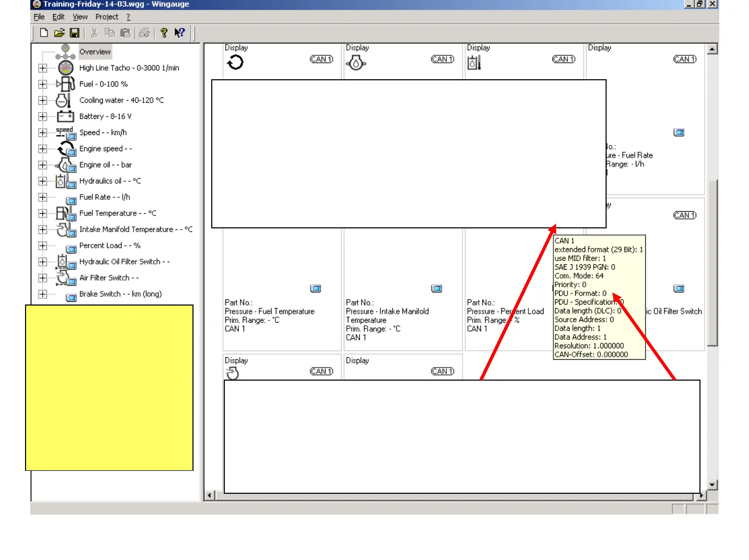Select Air Filter Switch item

[x=109, y=278]
